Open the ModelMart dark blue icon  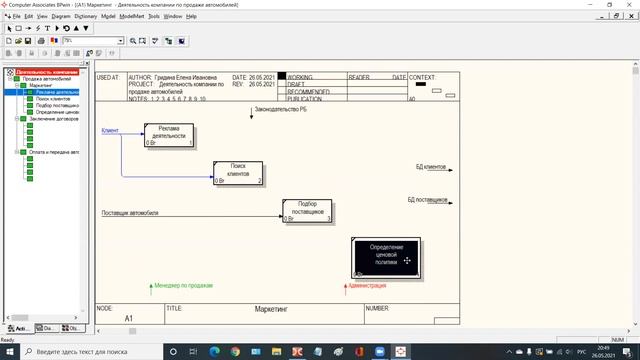pos(182,41)
